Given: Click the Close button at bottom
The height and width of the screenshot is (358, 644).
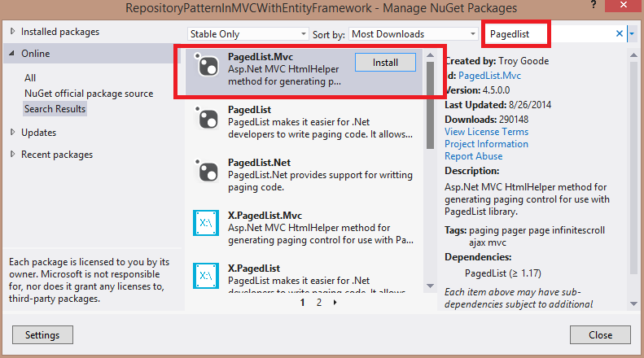Looking at the screenshot, I should coord(600,335).
